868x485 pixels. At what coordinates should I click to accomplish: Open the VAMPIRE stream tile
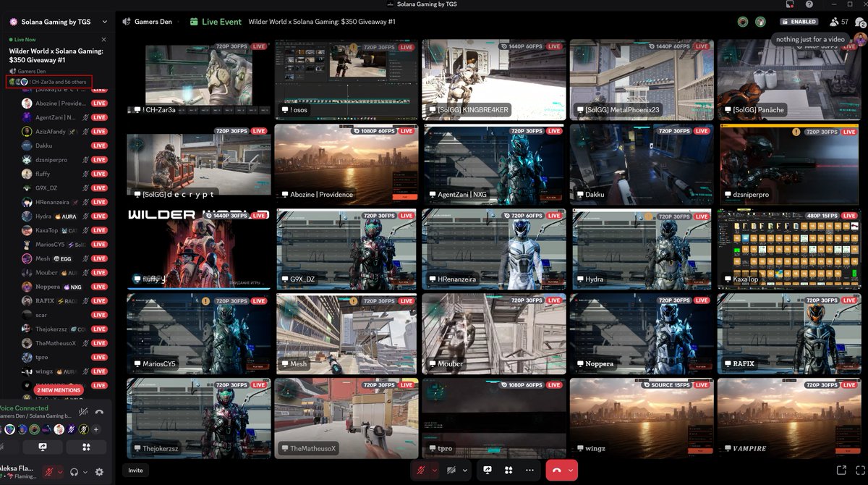pos(789,417)
